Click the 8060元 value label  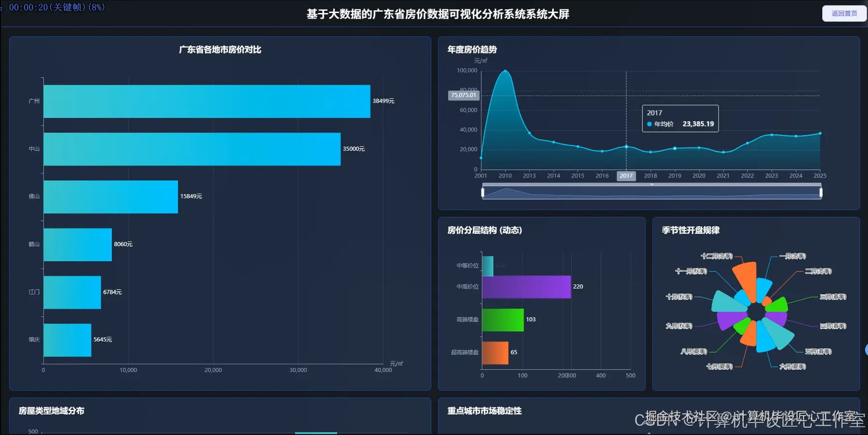(123, 244)
